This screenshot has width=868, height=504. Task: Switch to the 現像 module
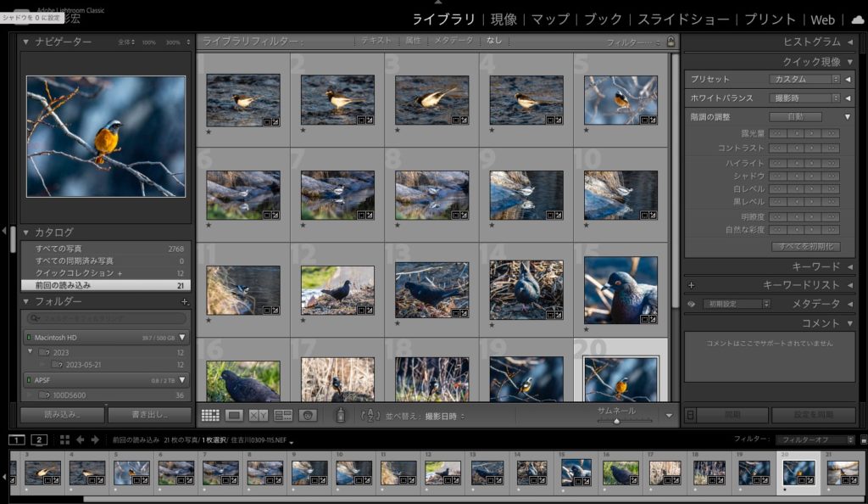tap(504, 20)
